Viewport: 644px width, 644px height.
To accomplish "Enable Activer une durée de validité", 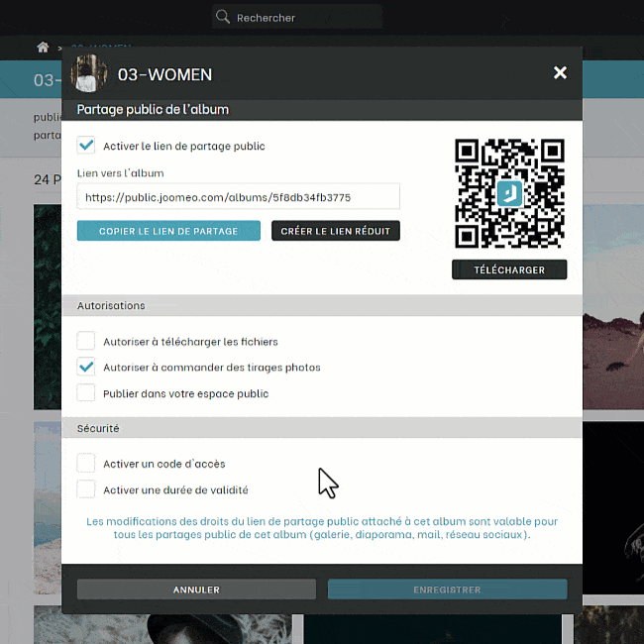I will point(86,489).
